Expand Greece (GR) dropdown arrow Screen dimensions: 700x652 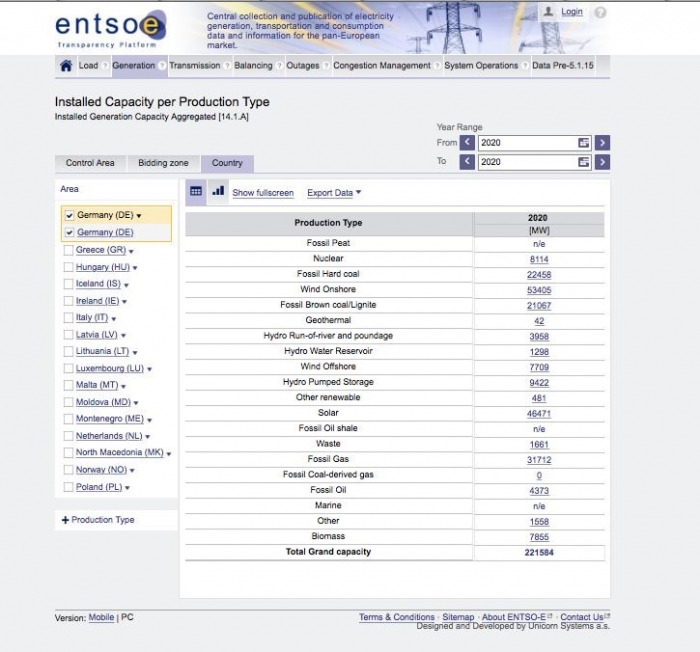coord(131,251)
